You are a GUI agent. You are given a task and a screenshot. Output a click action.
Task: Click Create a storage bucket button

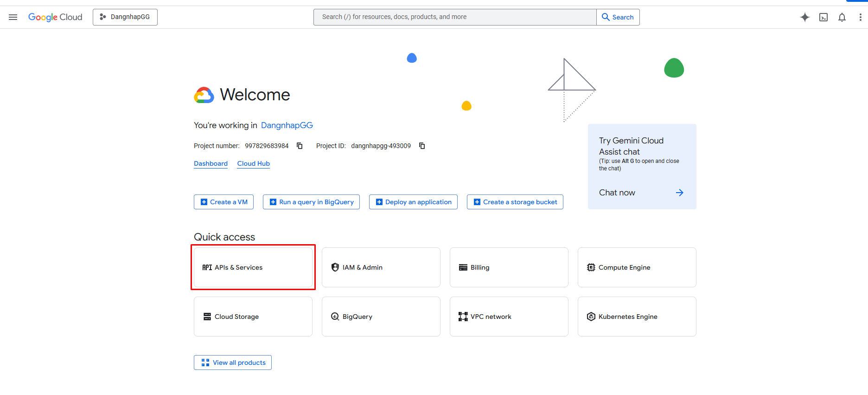point(515,202)
